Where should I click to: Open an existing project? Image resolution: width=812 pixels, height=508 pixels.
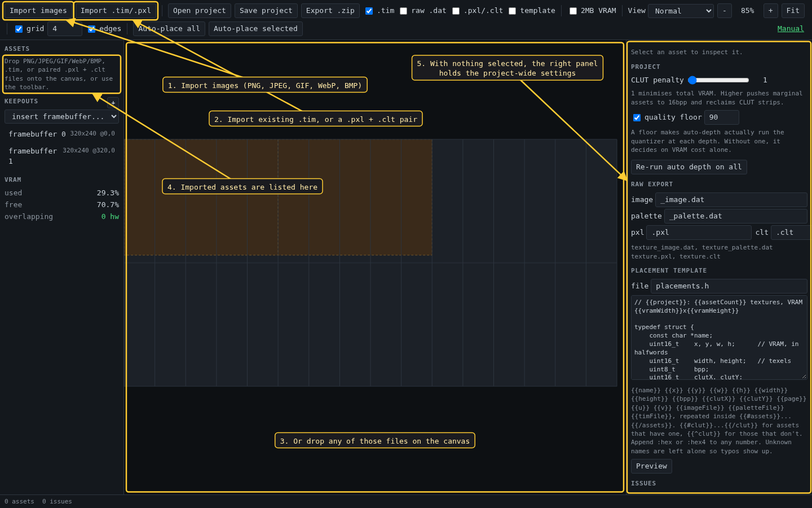199,11
